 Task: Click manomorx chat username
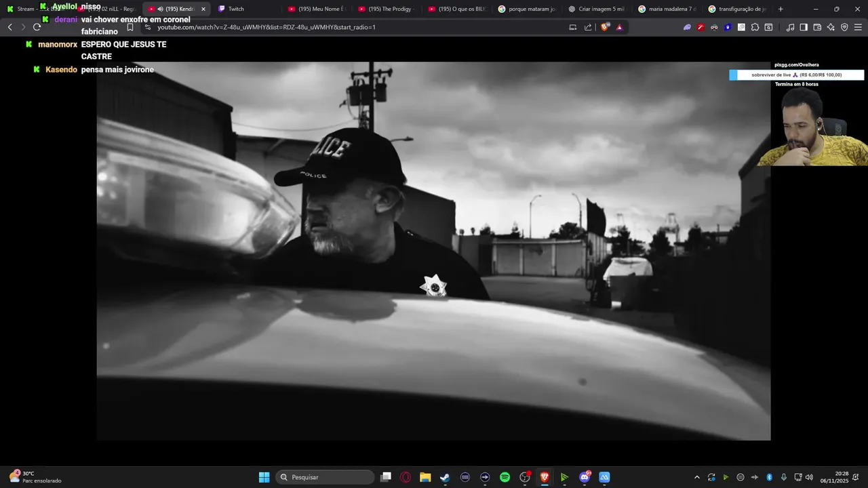[58, 44]
